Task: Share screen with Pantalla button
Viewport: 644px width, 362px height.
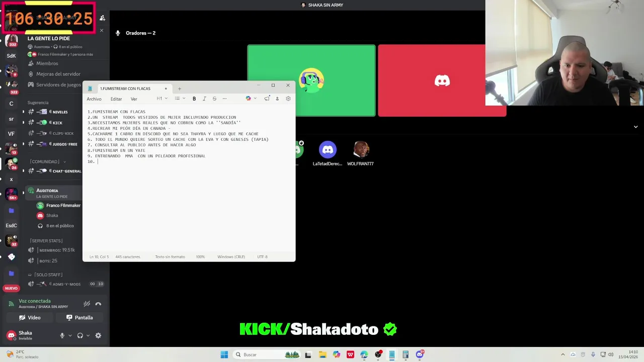Action: point(80,318)
